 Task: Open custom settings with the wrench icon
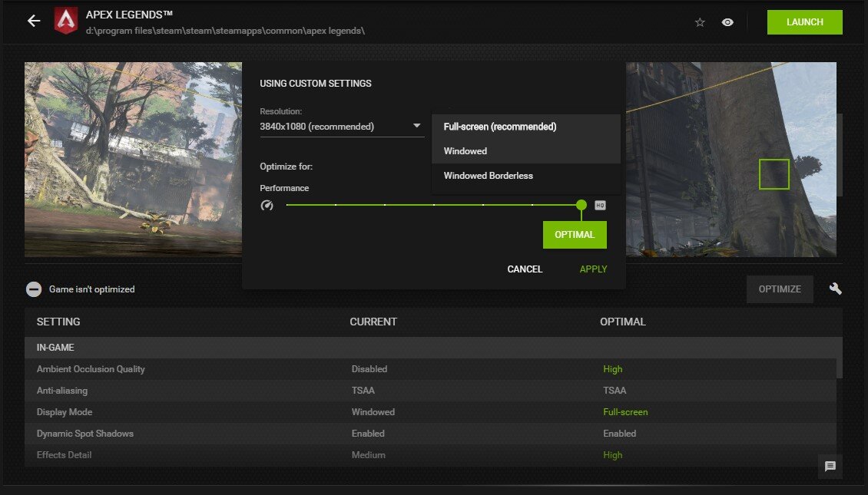pos(835,289)
